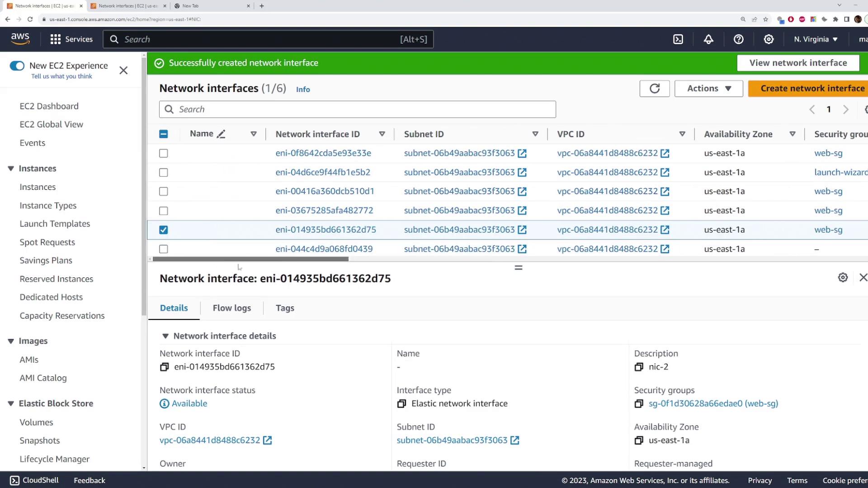Switch to the Tags tab

pyautogui.click(x=285, y=308)
